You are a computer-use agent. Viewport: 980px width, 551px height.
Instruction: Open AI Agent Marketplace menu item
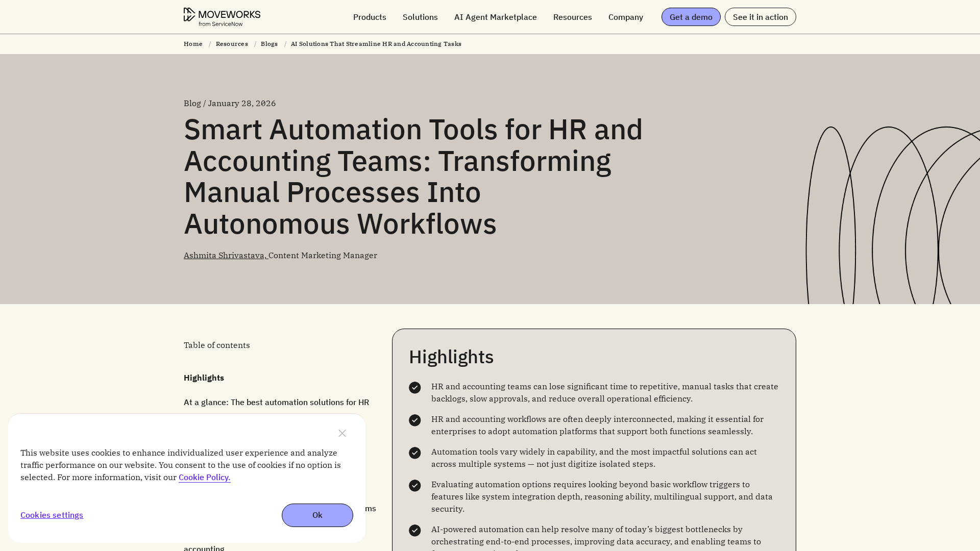(496, 17)
